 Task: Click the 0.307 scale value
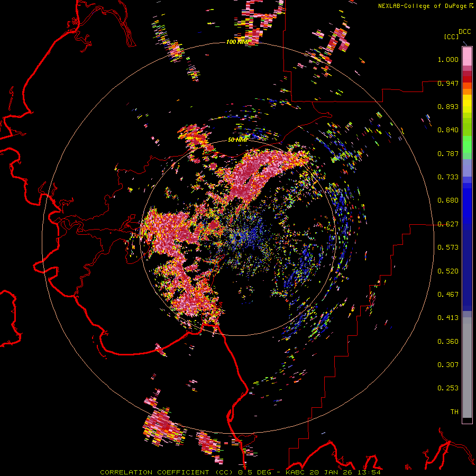tap(448, 364)
